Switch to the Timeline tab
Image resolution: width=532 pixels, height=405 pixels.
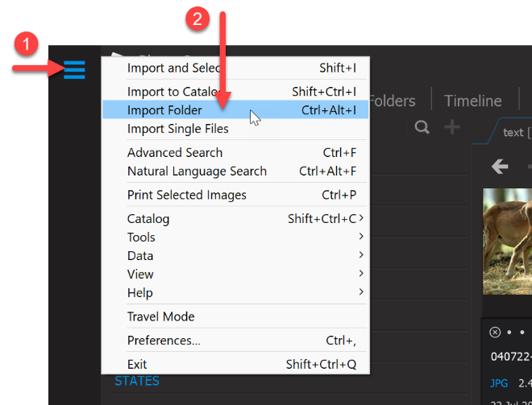pyautogui.click(x=472, y=101)
